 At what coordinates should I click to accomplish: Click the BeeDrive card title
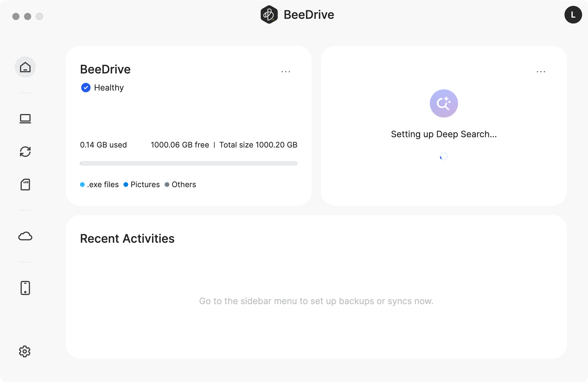coord(105,69)
